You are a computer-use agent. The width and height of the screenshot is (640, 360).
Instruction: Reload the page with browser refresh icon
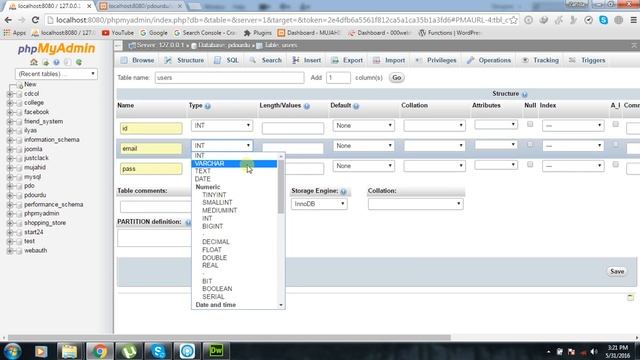click(36, 20)
